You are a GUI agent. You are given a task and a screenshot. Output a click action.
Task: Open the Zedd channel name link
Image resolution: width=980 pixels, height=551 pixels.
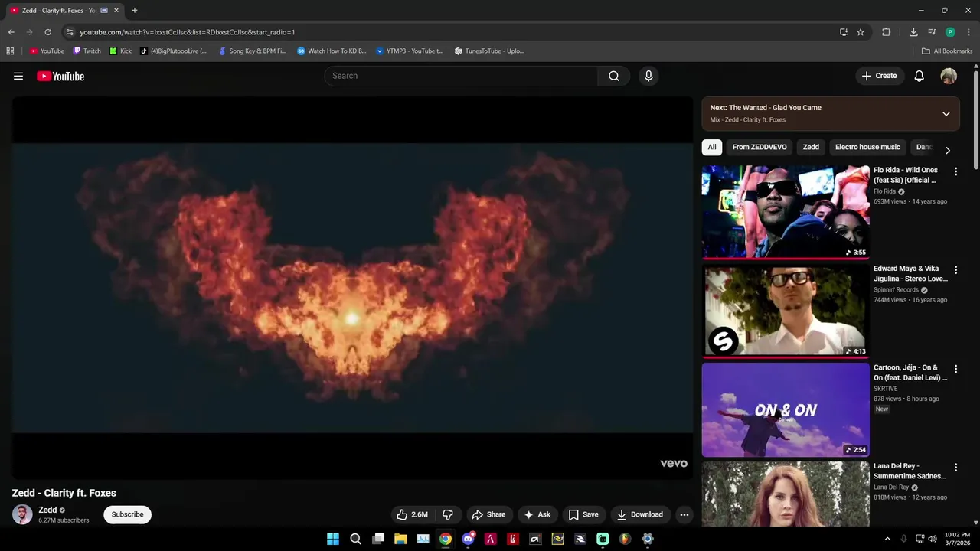click(47, 510)
